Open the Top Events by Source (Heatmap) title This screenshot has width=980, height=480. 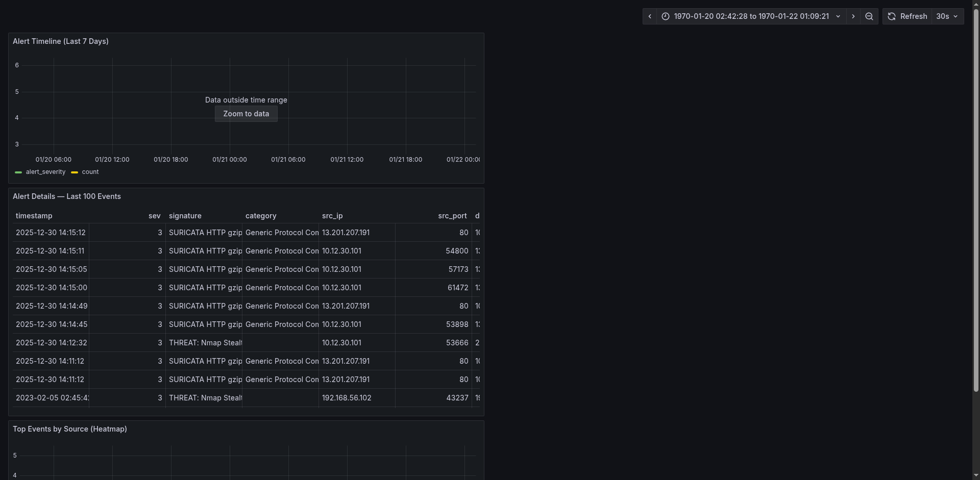70,429
